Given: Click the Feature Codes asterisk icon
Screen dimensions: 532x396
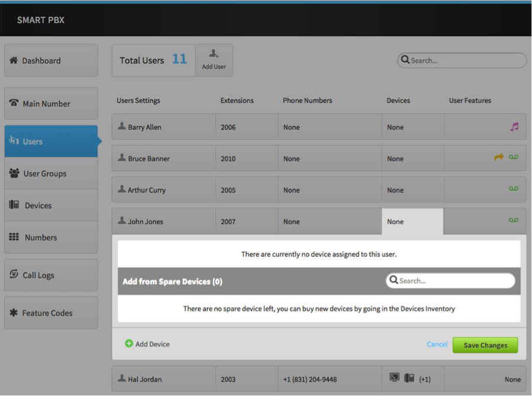Looking at the screenshot, I should [14, 312].
